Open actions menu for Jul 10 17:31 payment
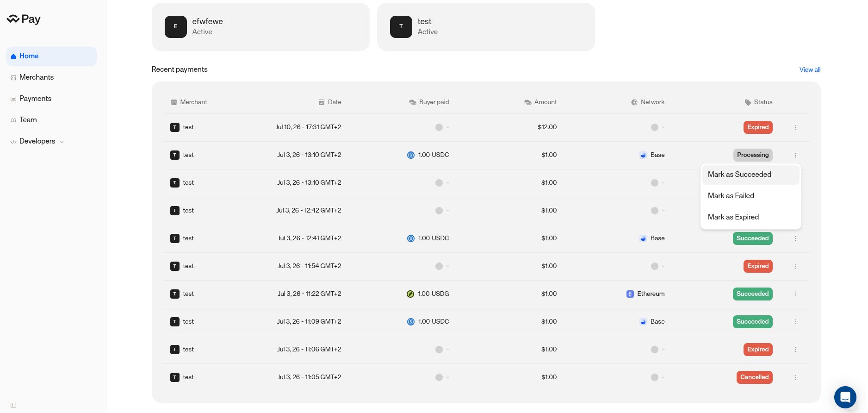Image resolution: width=868 pixels, height=413 pixels. 796,127
